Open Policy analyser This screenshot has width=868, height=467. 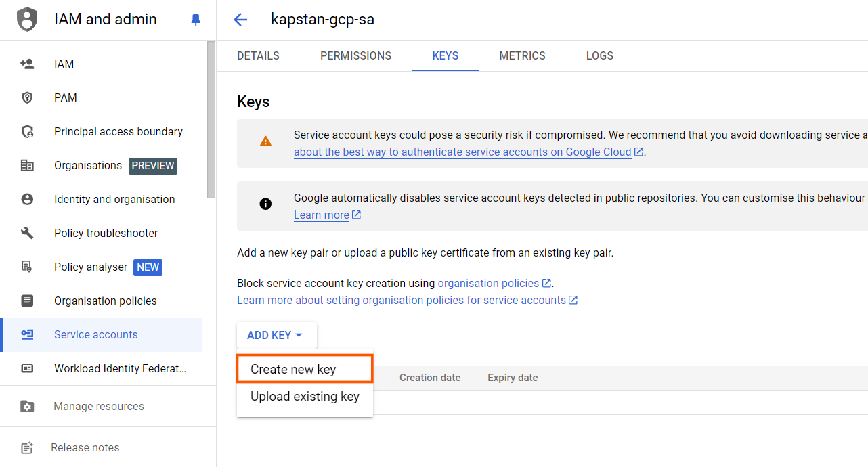tap(102, 267)
